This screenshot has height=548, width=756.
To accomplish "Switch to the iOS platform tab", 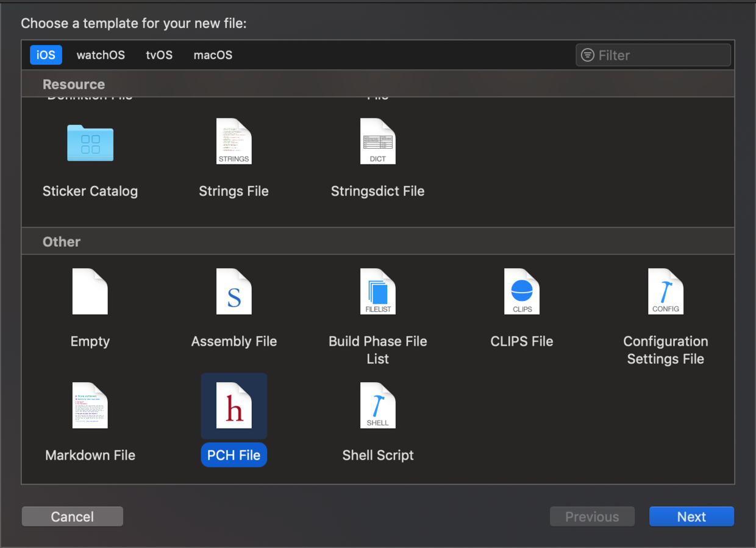I will (x=46, y=55).
